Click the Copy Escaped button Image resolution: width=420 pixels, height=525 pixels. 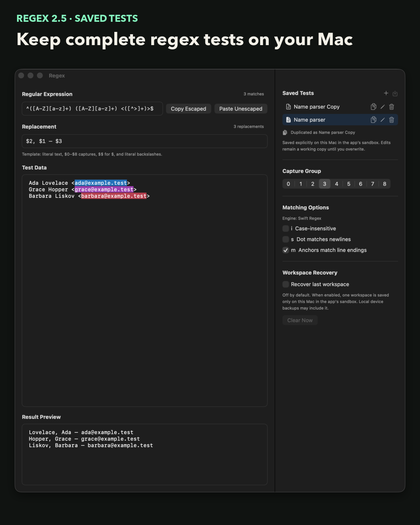[189, 109]
